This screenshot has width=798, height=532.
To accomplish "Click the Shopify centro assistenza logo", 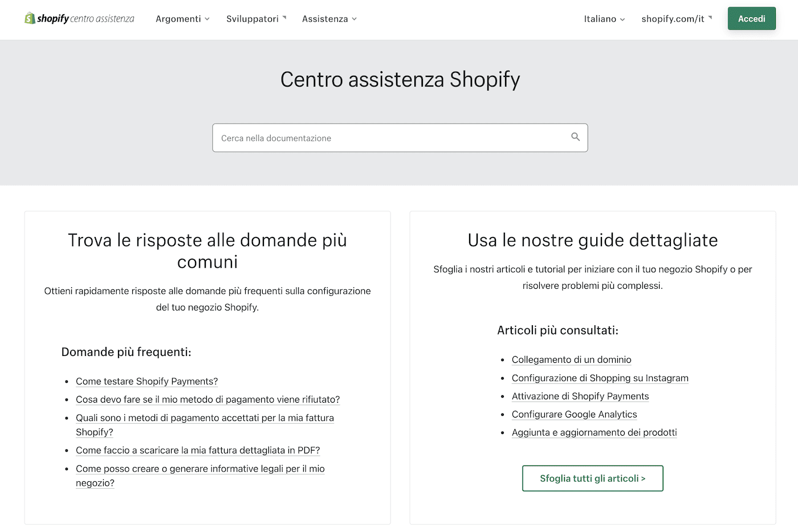I will 79,19.
